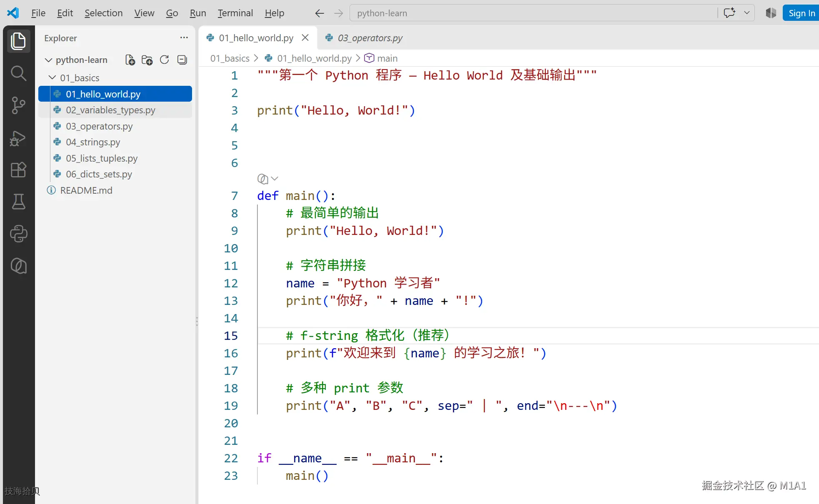Open README.md from the file tree
819x504 pixels.
(115, 190)
